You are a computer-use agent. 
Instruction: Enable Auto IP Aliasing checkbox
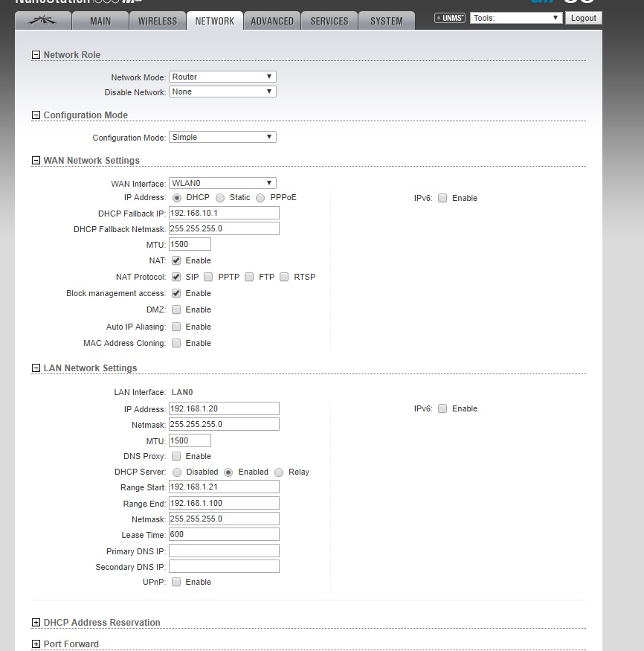click(x=176, y=327)
